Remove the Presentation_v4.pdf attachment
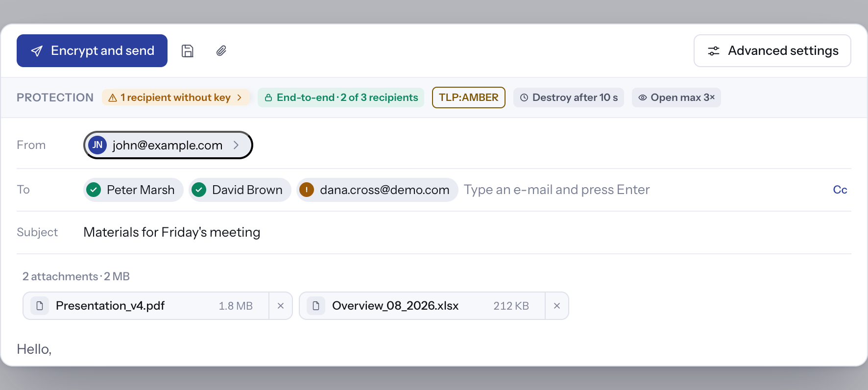Screen dimensions: 868x390 click(281, 306)
